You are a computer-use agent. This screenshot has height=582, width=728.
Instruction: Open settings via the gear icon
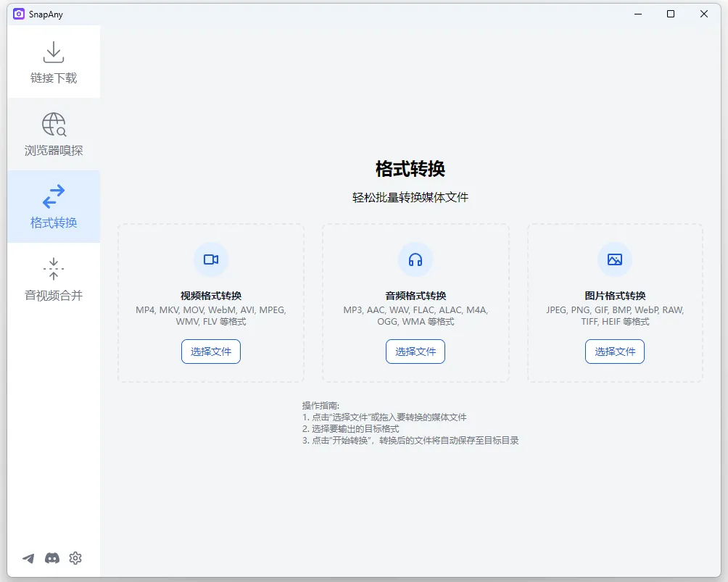tap(75, 558)
